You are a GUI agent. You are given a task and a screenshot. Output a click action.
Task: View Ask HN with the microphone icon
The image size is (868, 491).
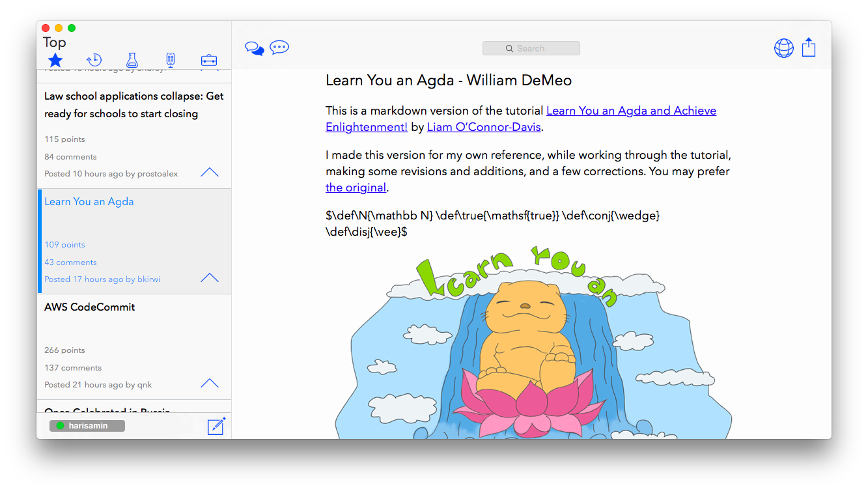[170, 60]
